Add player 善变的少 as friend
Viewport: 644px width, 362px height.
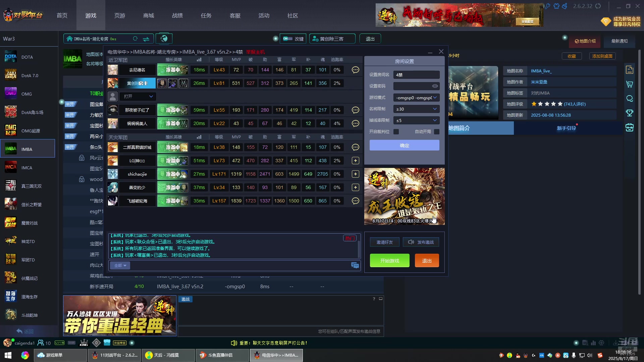point(355,187)
